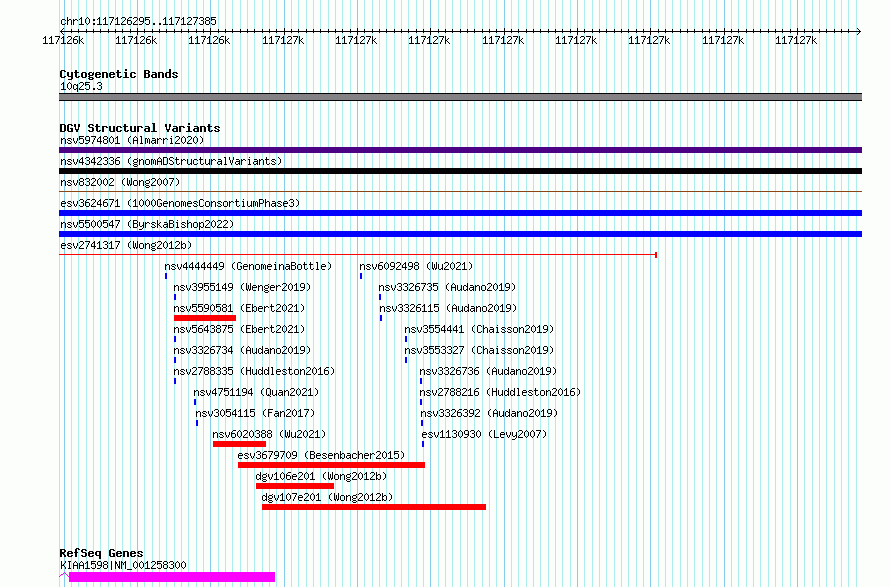Viewport: 890px width, 587px height.
Task: Open the nsv832002 (Wong2007) variant label
Action: pyautogui.click(x=120, y=182)
